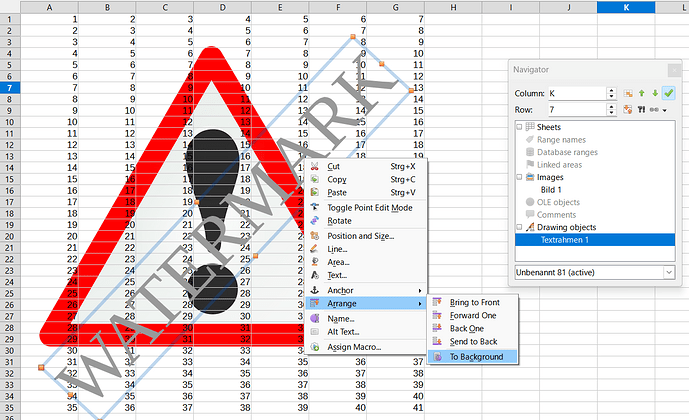Click the Scenarios icon in Navigator

coord(641,109)
